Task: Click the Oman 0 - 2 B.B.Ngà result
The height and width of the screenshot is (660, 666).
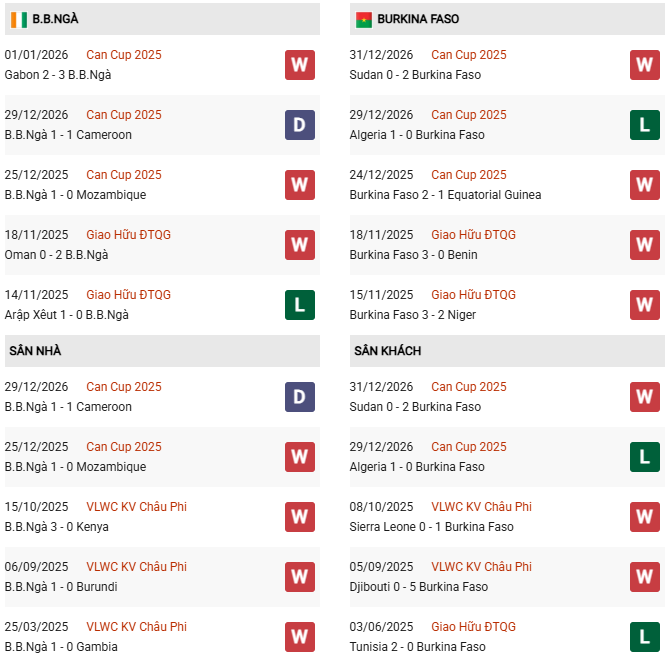Action: point(57,255)
